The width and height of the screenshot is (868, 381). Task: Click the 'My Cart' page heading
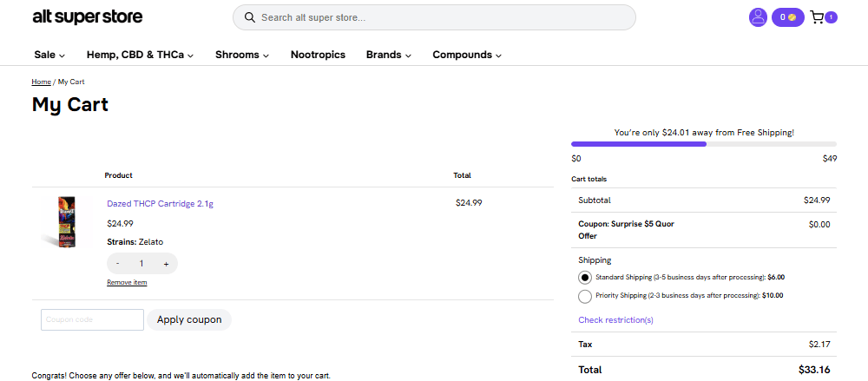coord(70,105)
